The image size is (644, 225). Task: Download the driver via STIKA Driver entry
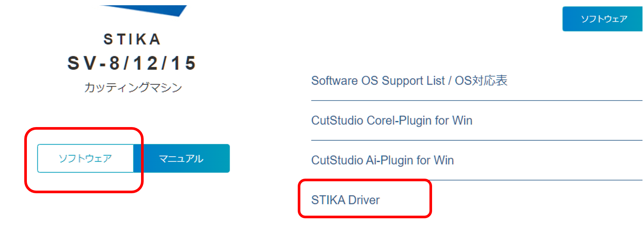pos(346,200)
